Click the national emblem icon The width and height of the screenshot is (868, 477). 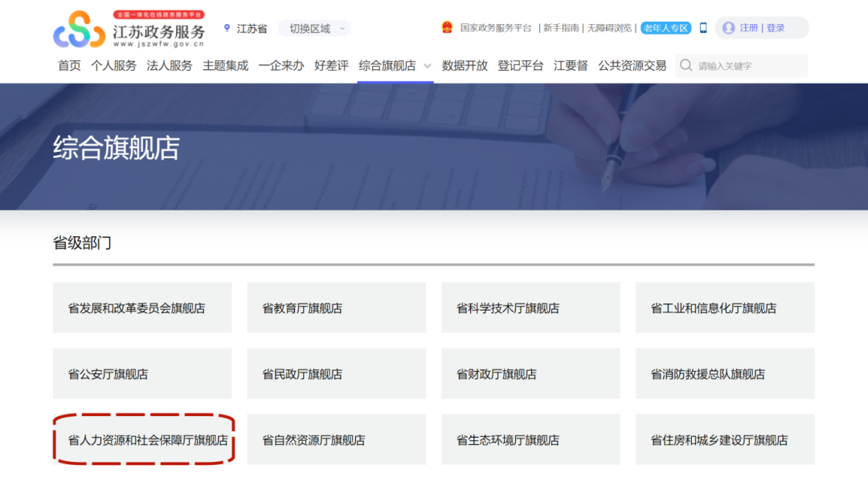tap(447, 27)
